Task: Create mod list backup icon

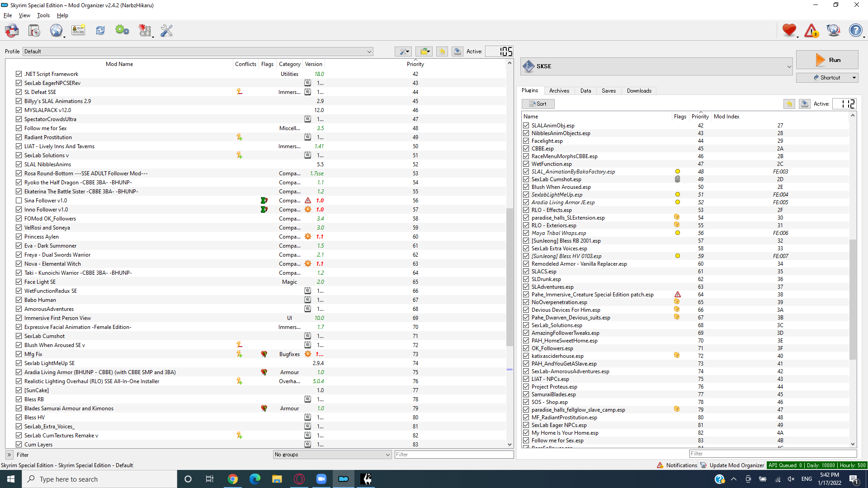Action: [458, 52]
